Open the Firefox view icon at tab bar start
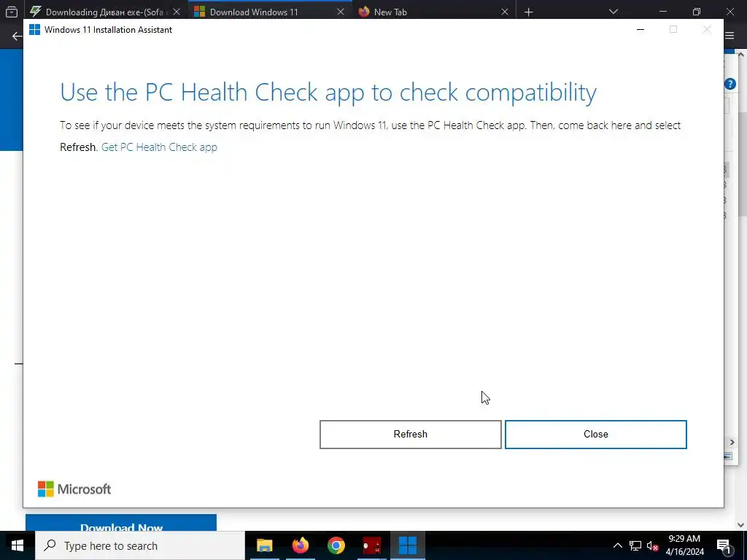This screenshot has width=747, height=560. (x=12, y=12)
